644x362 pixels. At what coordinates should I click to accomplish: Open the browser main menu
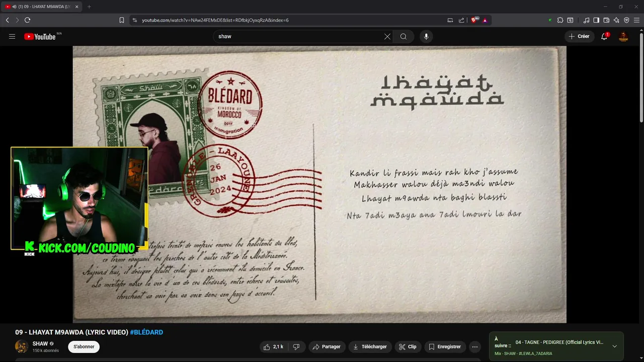636,20
